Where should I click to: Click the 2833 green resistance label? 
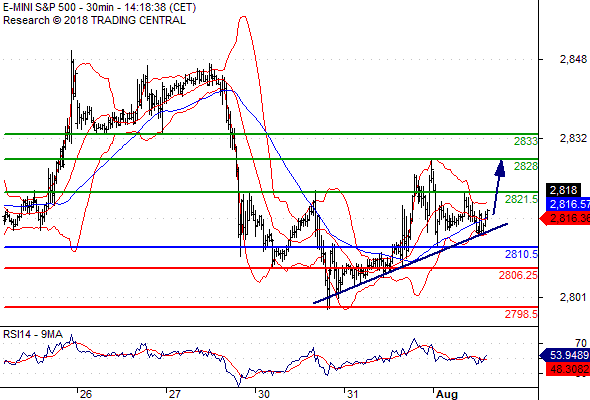pyautogui.click(x=526, y=141)
